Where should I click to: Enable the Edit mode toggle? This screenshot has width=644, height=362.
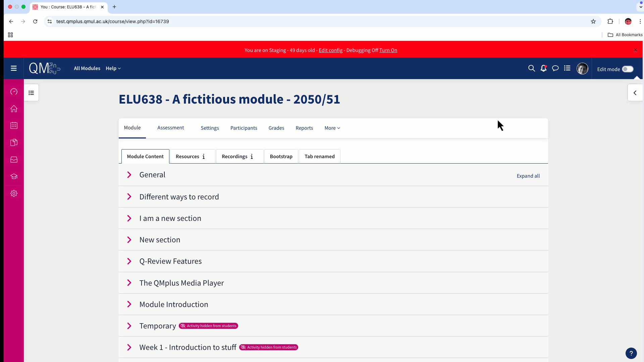click(628, 69)
